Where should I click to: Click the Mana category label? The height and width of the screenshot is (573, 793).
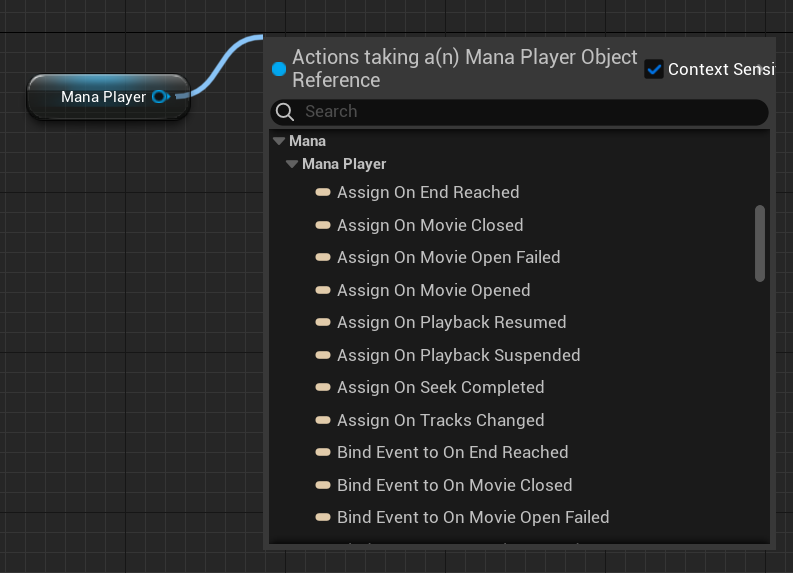pyautogui.click(x=307, y=141)
